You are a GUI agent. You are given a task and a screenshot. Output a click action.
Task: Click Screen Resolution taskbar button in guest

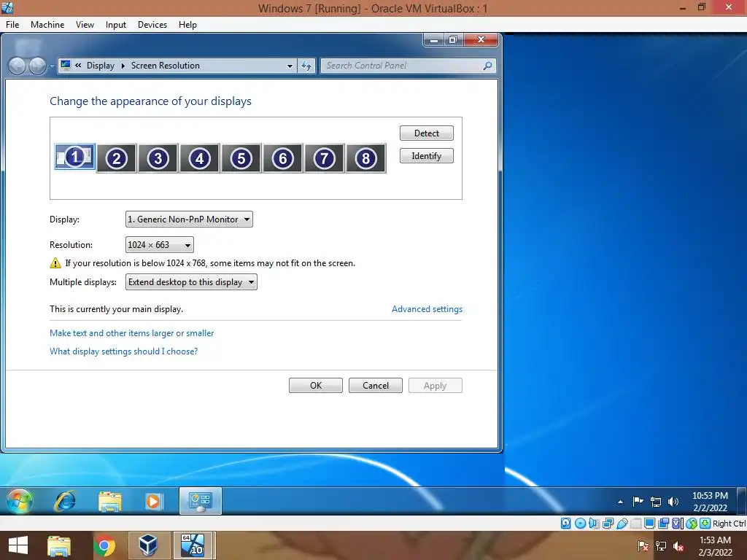pyautogui.click(x=200, y=501)
